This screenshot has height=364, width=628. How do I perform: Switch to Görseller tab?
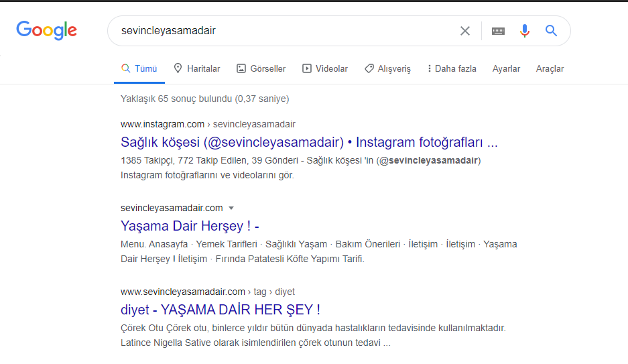[x=261, y=68]
